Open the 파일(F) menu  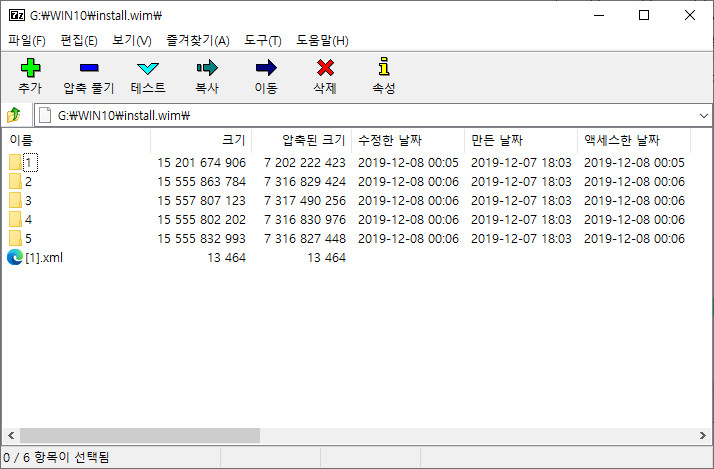[27, 41]
